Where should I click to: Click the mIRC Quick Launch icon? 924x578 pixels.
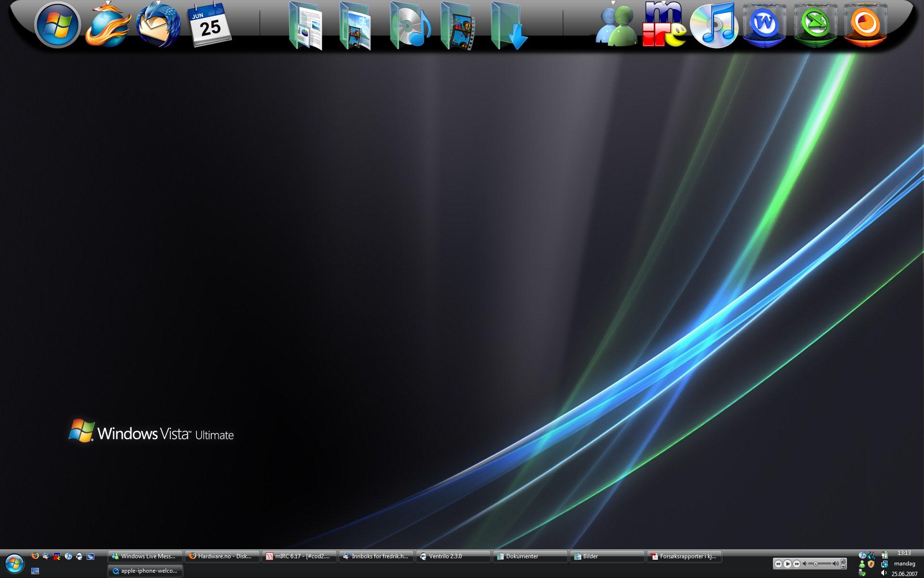point(57,556)
